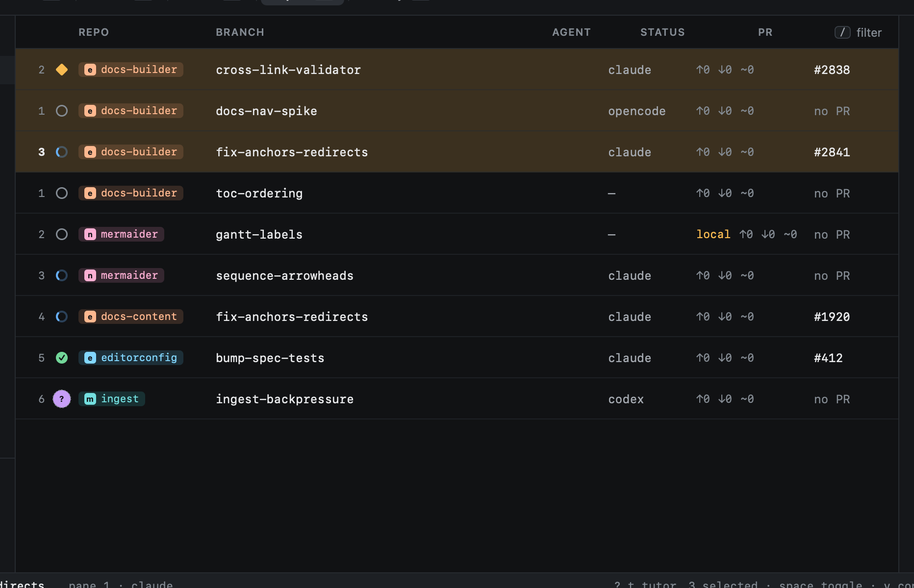Click the ingest repo tag
The image size is (914, 588).
coord(112,399)
